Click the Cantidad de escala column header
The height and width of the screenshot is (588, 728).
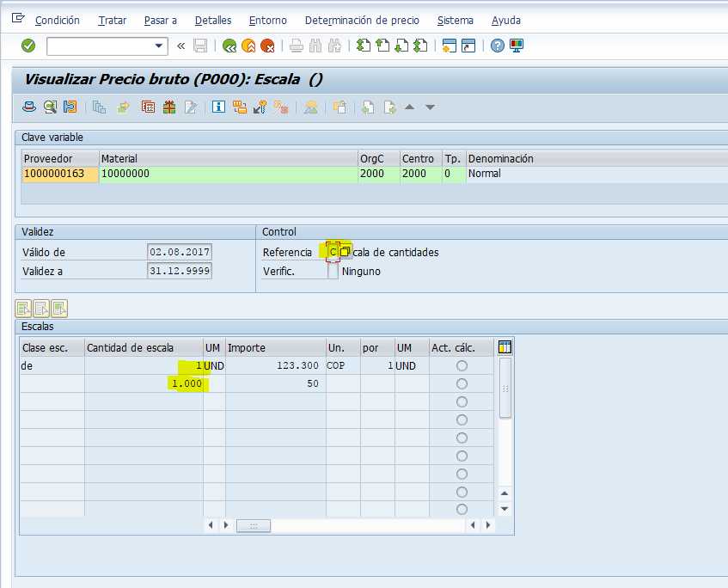point(144,347)
